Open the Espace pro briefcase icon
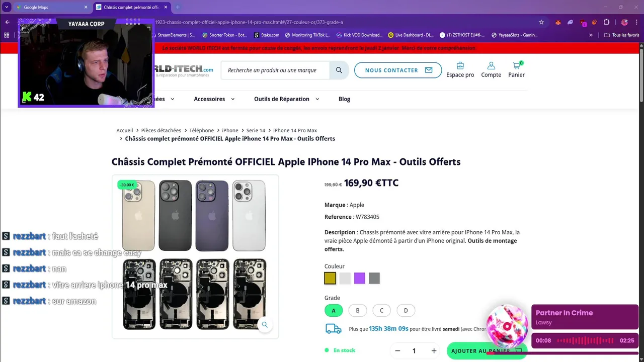Image resolution: width=644 pixels, height=362 pixels. 460,66
